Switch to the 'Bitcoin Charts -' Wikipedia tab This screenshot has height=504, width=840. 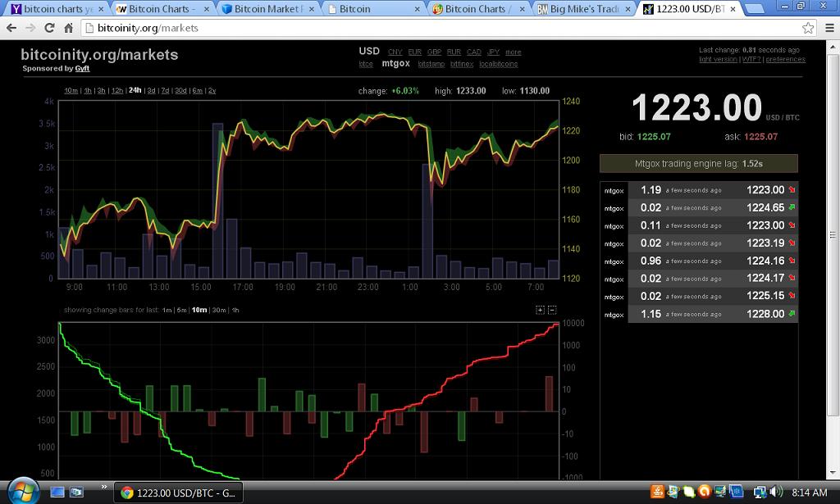[162, 9]
